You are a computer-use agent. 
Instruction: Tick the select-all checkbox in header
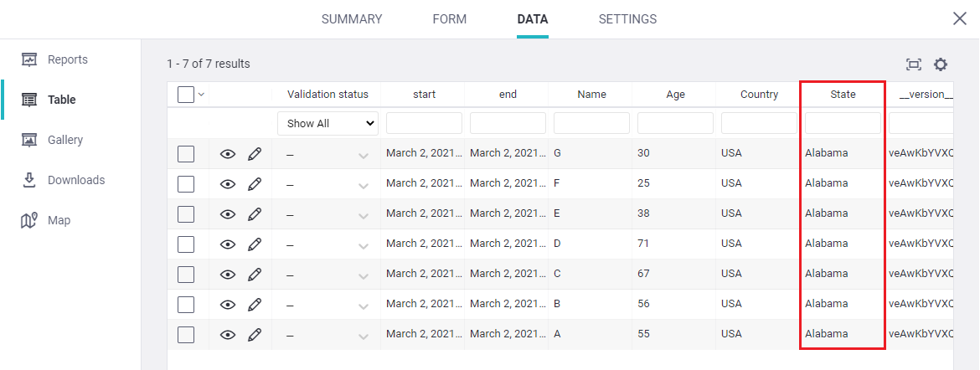(x=186, y=95)
